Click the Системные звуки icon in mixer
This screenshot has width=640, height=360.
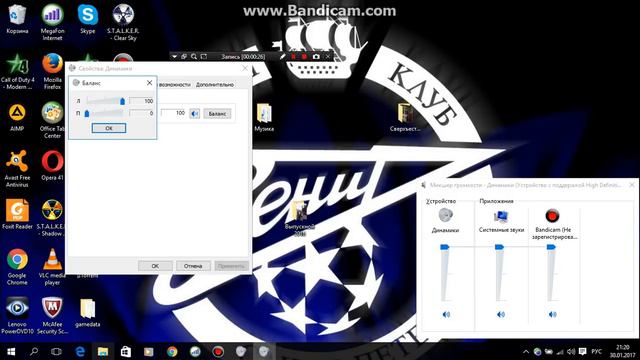[x=501, y=216]
